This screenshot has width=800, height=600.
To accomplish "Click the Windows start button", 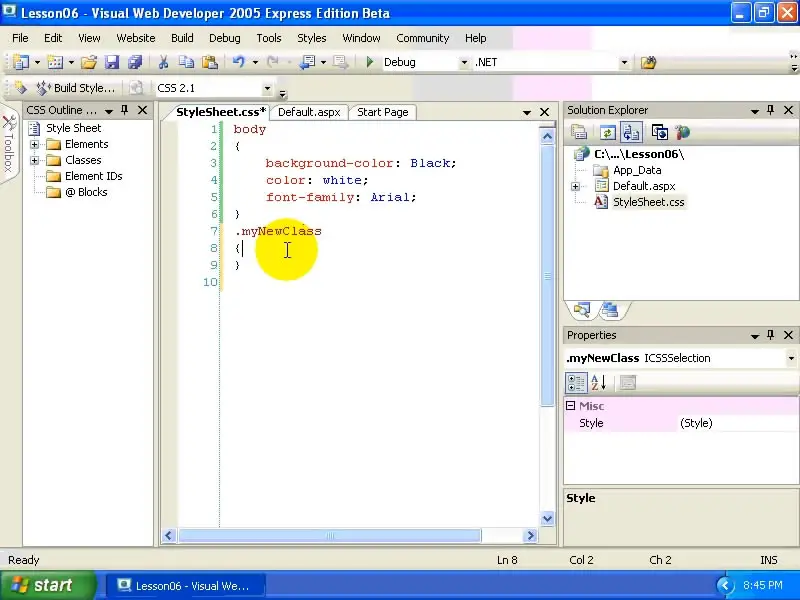I will 48,585.
